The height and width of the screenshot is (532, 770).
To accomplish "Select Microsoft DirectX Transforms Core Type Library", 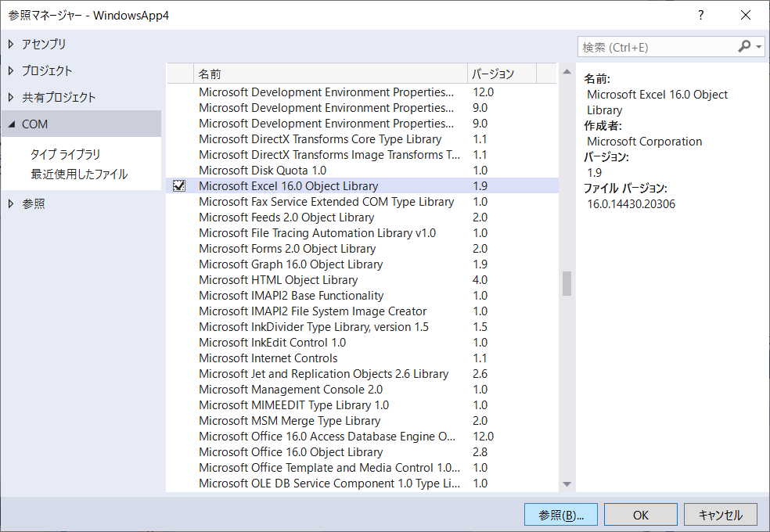I will tap(362, 139).
